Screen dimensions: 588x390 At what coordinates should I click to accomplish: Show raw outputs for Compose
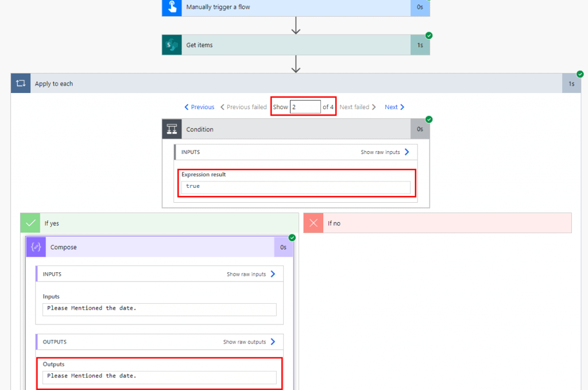(x=249, y=342)
